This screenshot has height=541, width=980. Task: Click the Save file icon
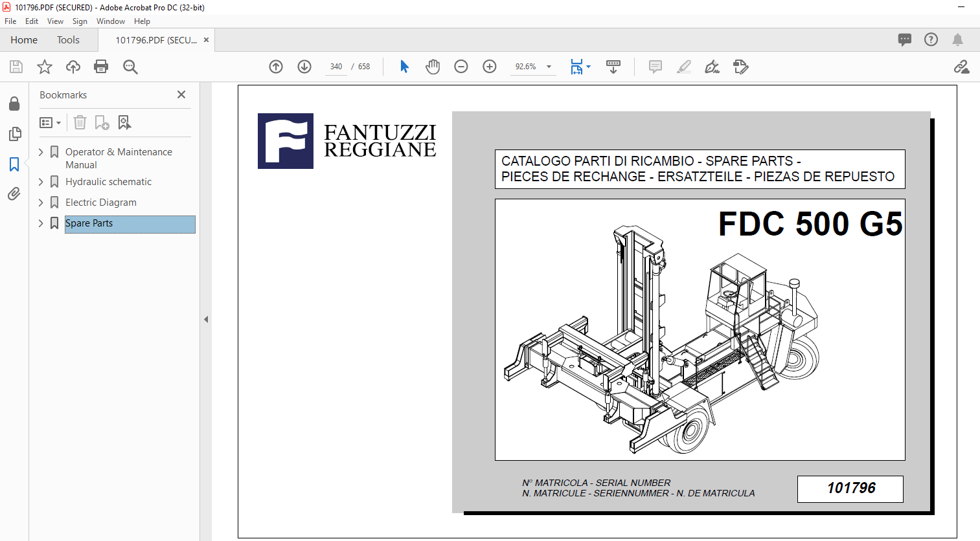coord(16,67)
